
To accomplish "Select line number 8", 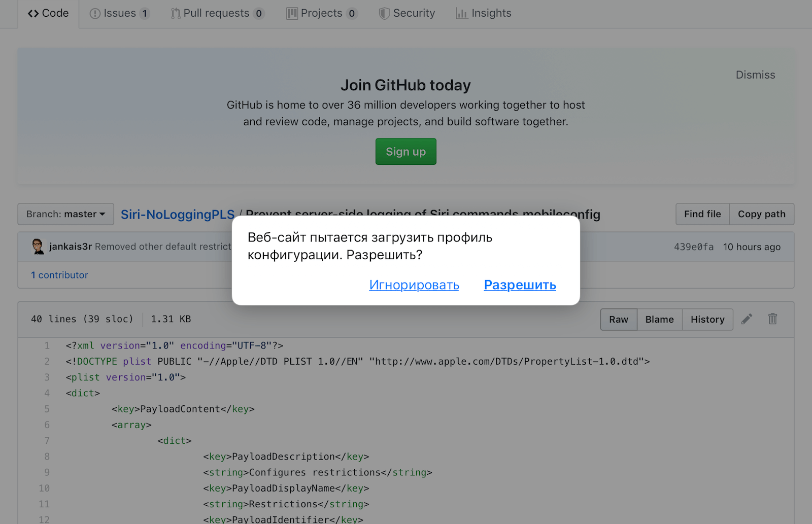I will (47, 457).
